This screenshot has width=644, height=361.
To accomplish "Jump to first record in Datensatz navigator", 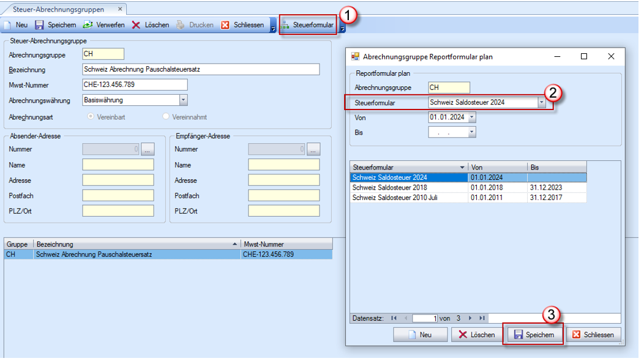I will pyautogui.click(x=394, y=318).
